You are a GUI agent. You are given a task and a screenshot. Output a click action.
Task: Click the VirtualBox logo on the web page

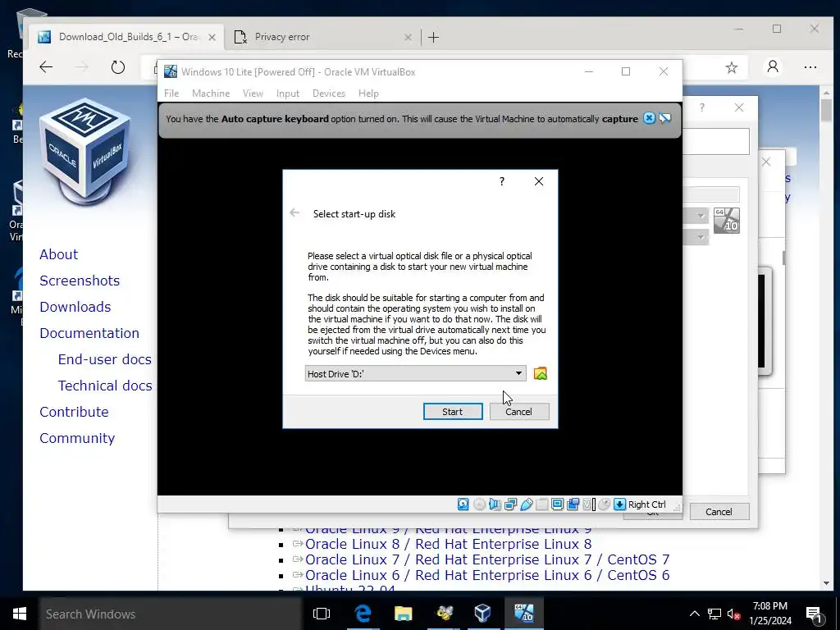pos(86,151)
